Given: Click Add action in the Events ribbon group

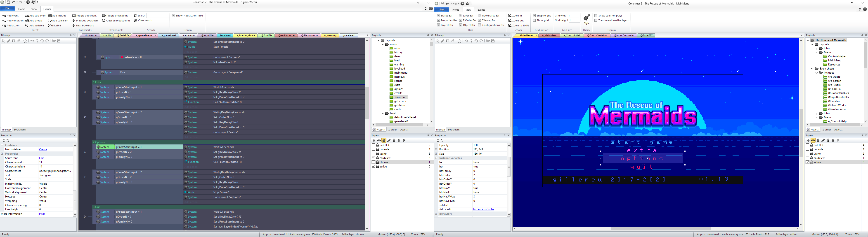Looking at the screenshot, I should click(x=11, y=26).
